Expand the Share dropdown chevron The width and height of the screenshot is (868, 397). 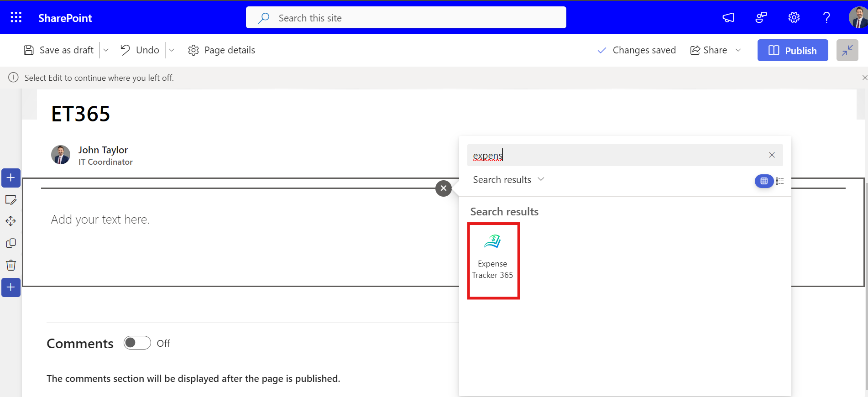pos(738,50)
